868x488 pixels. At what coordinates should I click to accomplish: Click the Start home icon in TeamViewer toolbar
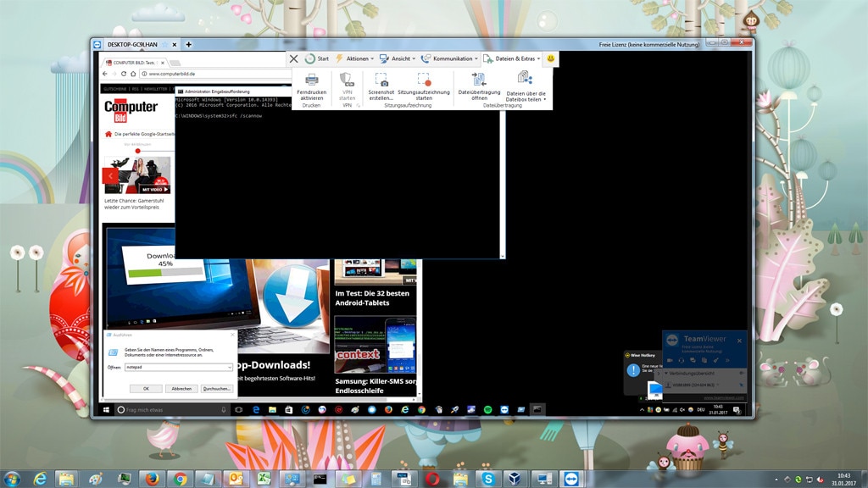pyautogui.click(x=317, y=58)
